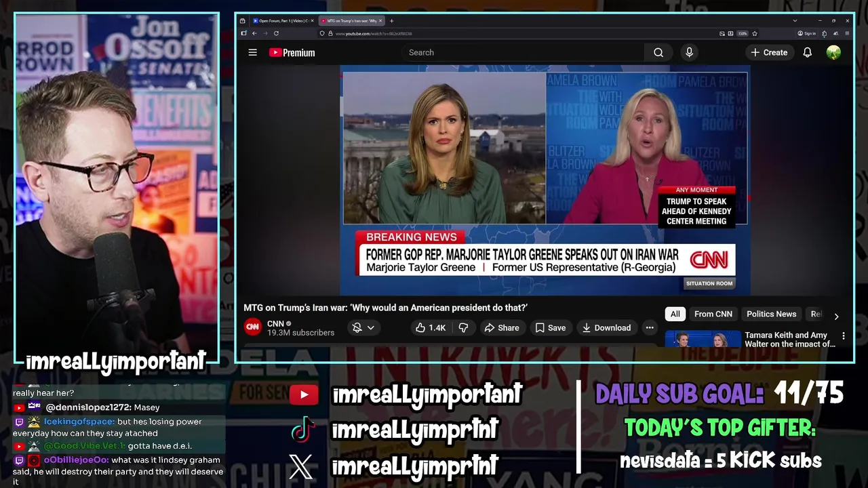This screenshot has height=488, width=868.
Task: Click the '19.3M subscribers' text
Action: point(300,333)
